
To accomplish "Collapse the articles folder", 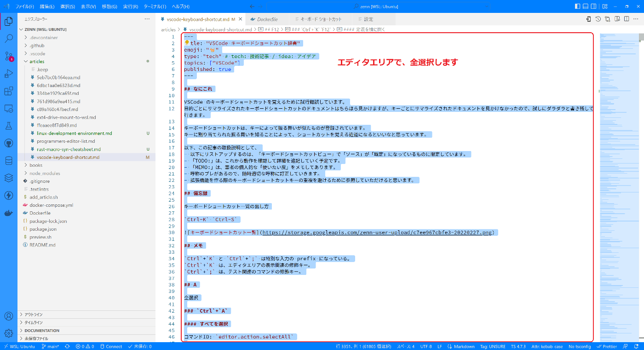I will 86,61.
